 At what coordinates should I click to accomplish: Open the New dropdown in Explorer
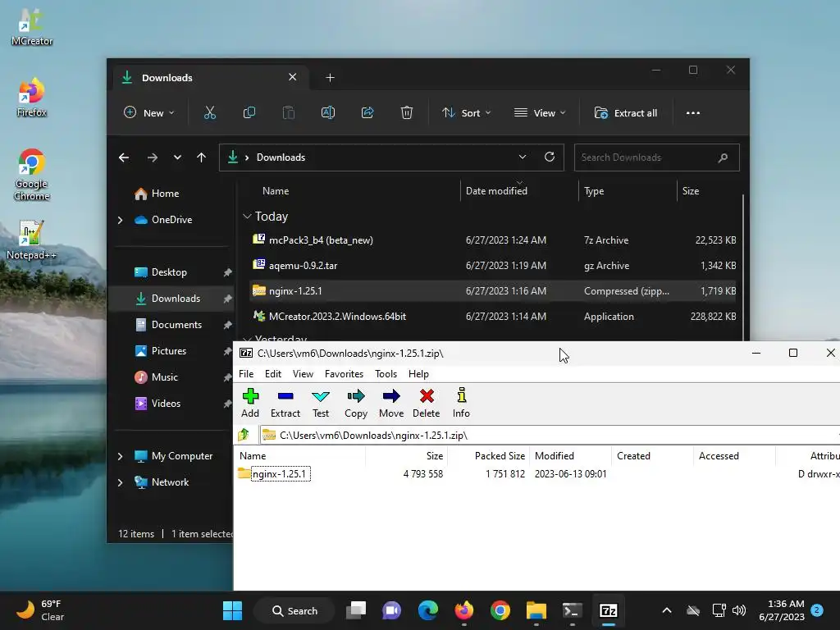(149, 113)
